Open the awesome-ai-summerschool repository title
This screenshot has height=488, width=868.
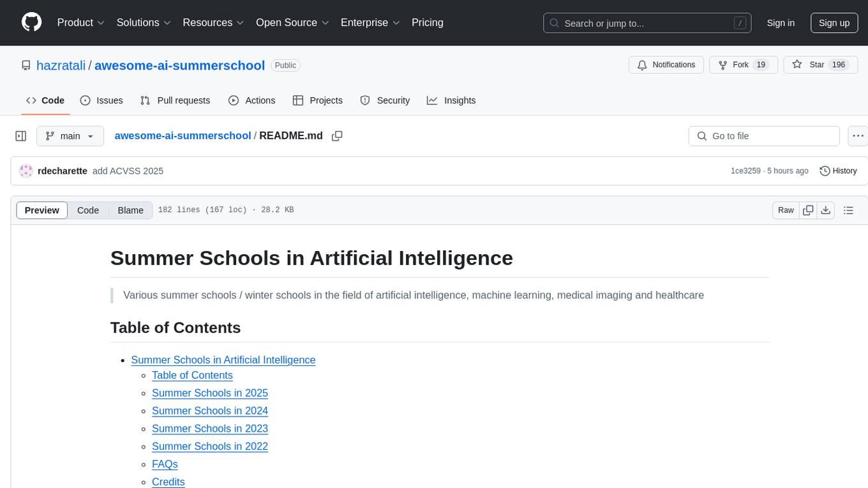tap(179, 65)
